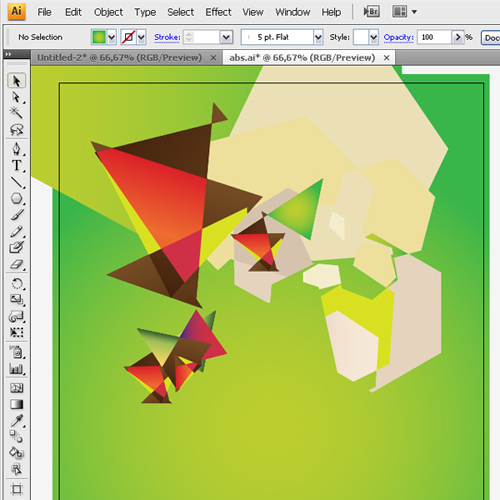Open the View menu
This screenshot has width=500, height=500.
[x=253, y=12]
